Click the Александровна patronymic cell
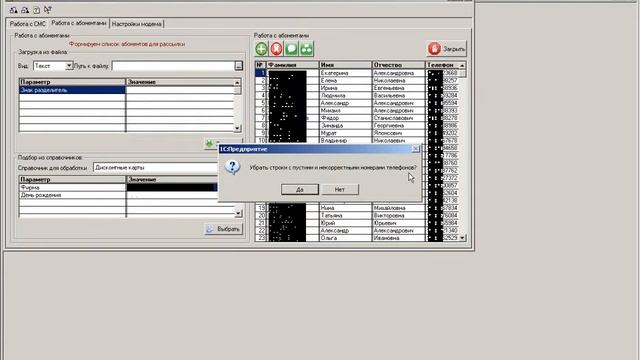 coord(398,73)
